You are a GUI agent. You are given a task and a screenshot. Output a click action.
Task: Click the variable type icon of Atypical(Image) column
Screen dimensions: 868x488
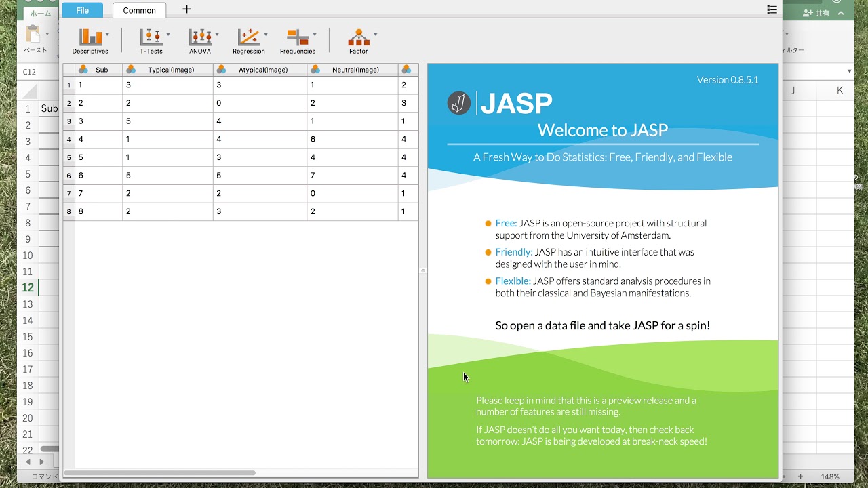coord(221,69)
